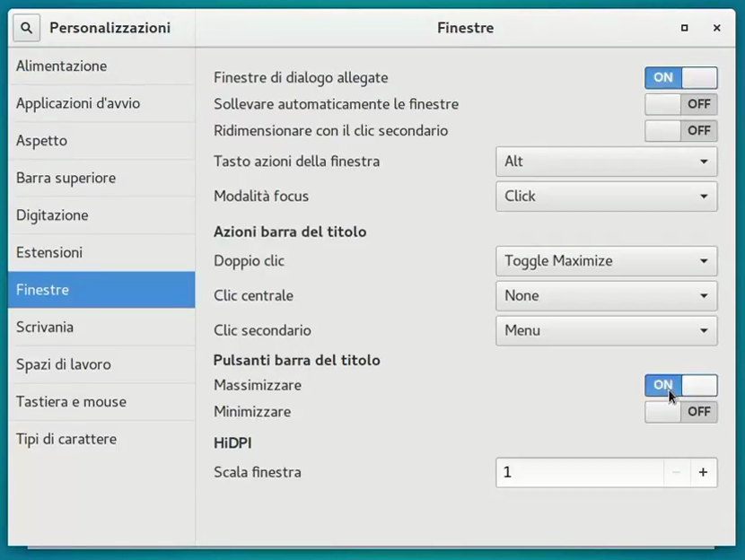Open Tasto azioni della finestra dropdown

(x=606, y=162)
